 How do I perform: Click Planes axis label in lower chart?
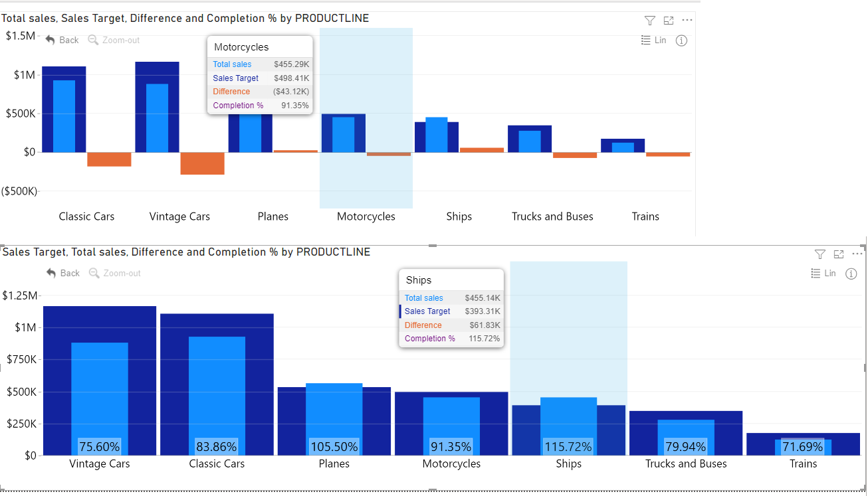334,463
